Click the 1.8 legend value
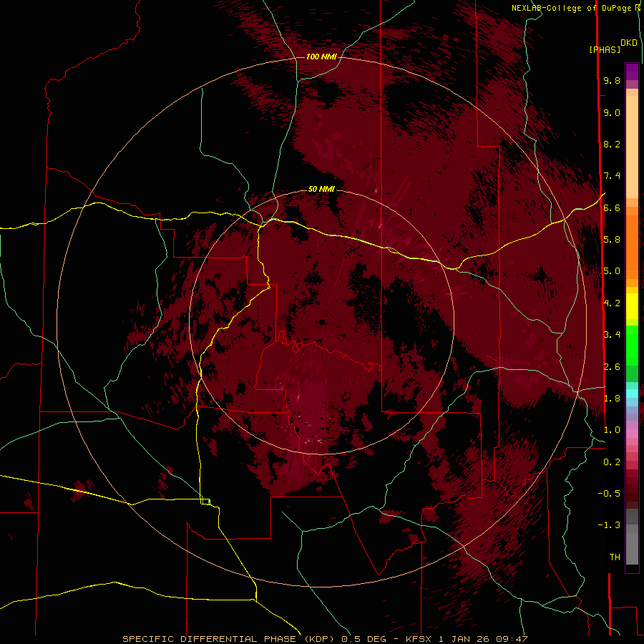This screenshot has width=644, height=644. [612, 399]
